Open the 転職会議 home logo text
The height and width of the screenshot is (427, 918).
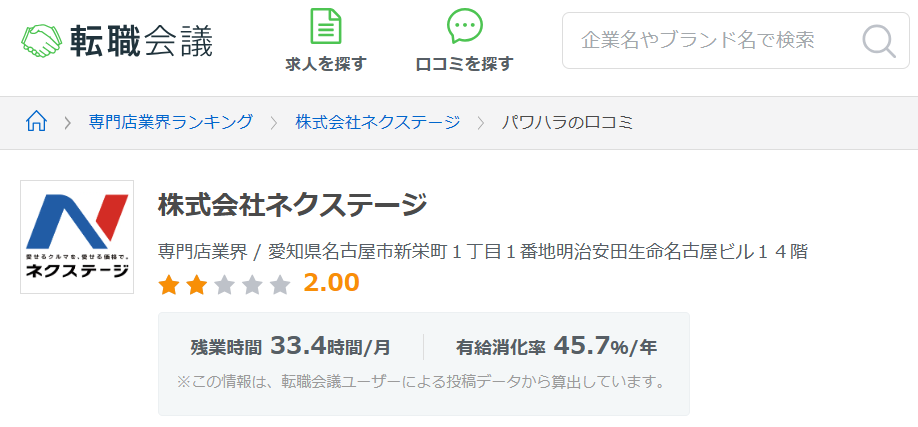coord(141,40)
